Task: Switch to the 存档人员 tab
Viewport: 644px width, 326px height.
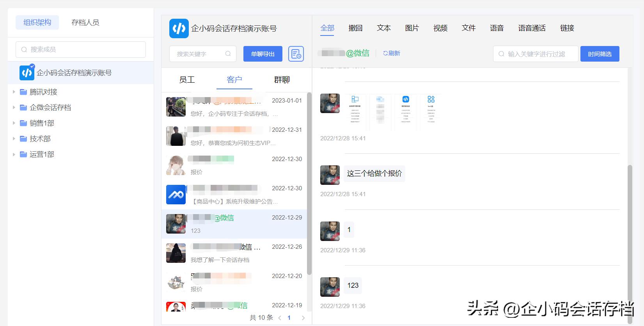Action: pyautogui.click(x=85, y=22)
